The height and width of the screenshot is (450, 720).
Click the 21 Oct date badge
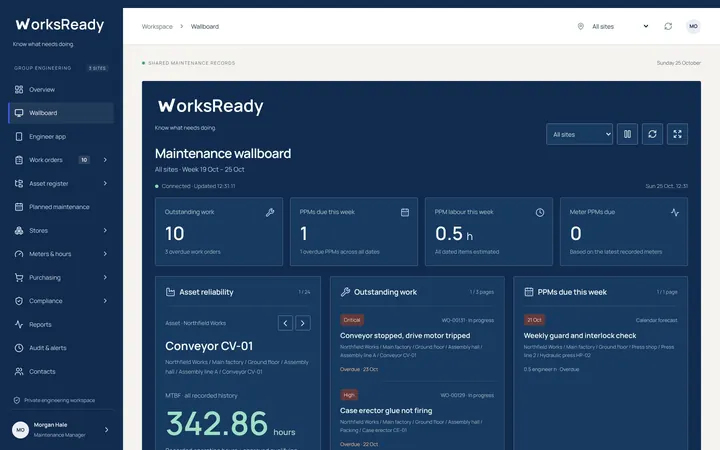[x=534, y=320]
